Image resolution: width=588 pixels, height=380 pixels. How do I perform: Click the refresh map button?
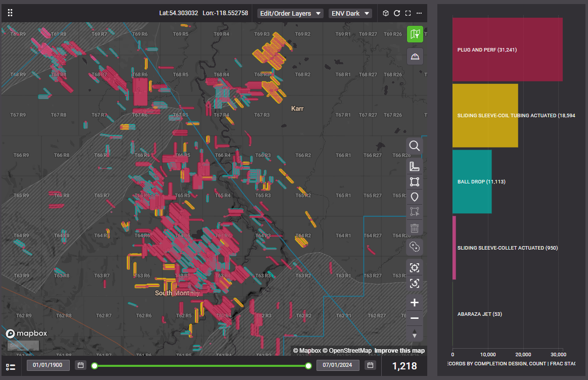(x=397, y=13)
